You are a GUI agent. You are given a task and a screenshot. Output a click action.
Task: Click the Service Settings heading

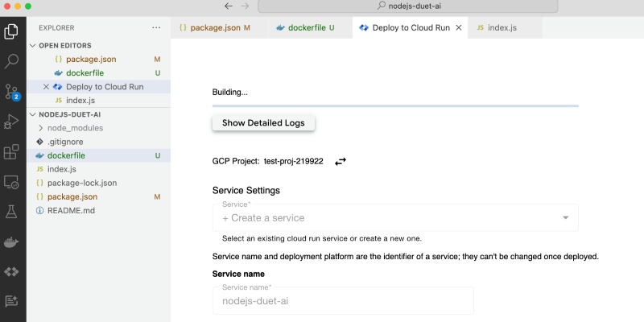(x=246, y=191)
